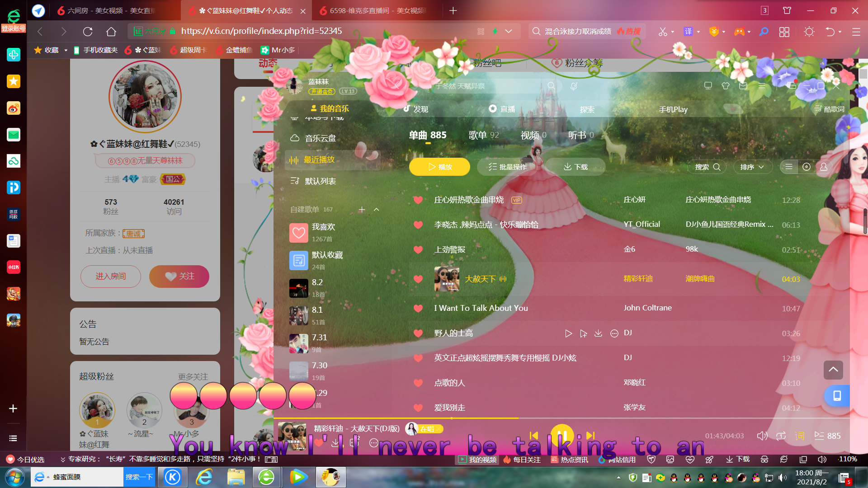Open the 酷歌词 lyrics button
868x488 pixels.
pos(829,109)
